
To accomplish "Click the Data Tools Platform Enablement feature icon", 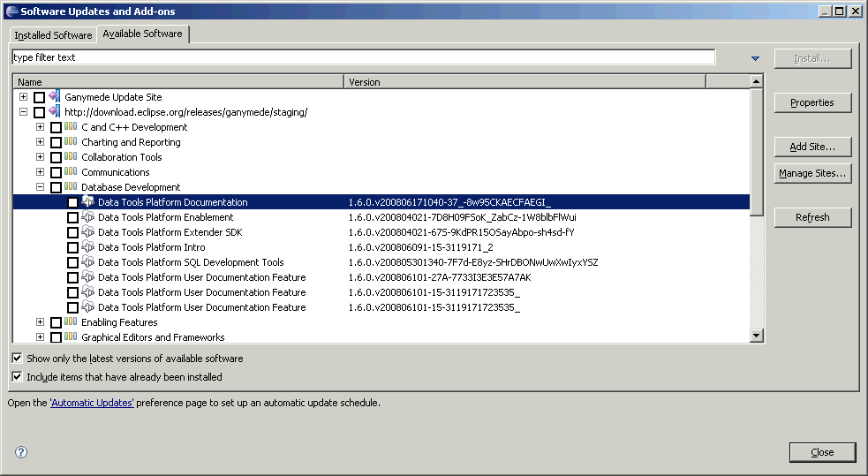I will coord(87,215).
